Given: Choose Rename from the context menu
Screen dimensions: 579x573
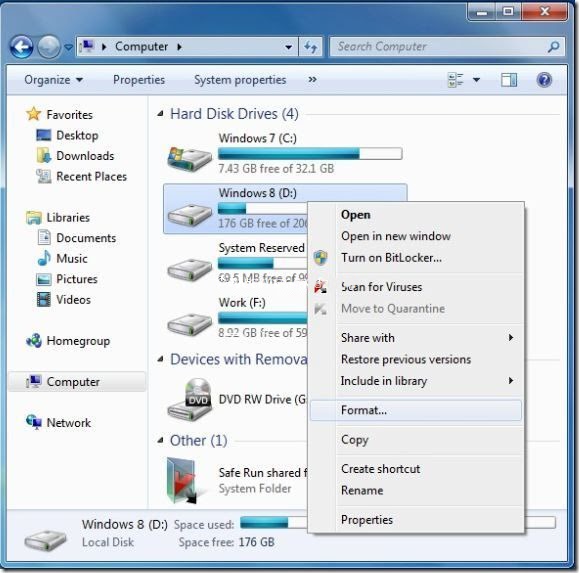Looking at the screenshot, I should point(416,490).
